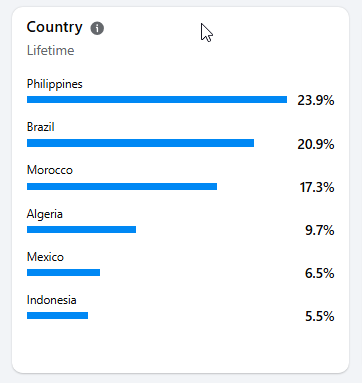This screenshot has width=362, height=383.
Task: Click the 17.3% percentage value
Action: (317, 187)
